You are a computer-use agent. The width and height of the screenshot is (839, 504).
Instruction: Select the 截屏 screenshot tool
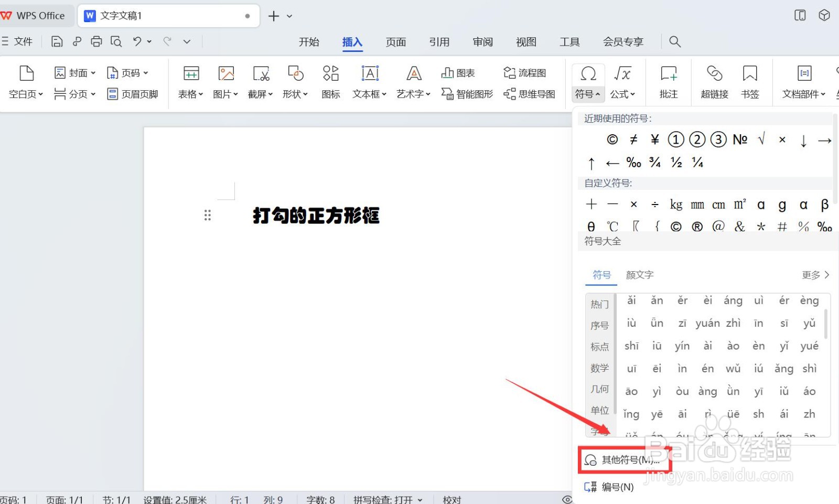pos(260,82)
